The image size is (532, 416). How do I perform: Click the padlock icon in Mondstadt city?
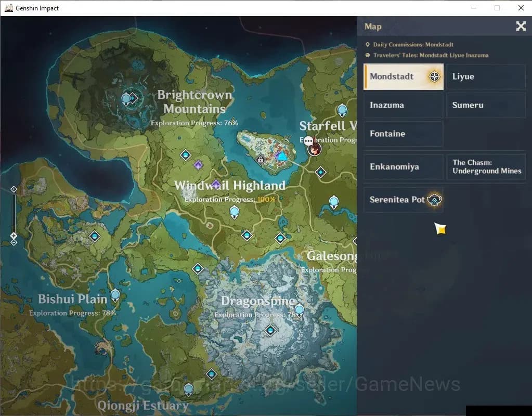point(260,159)
